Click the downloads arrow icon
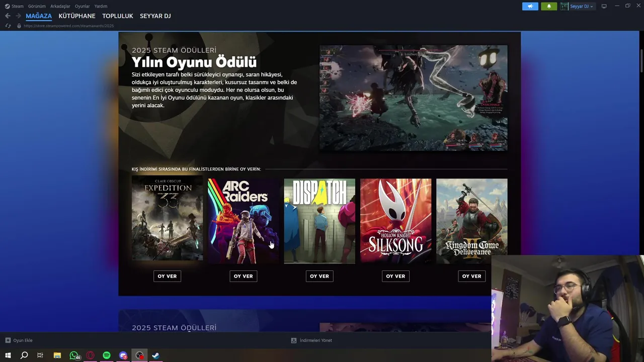 click(294, 340)
